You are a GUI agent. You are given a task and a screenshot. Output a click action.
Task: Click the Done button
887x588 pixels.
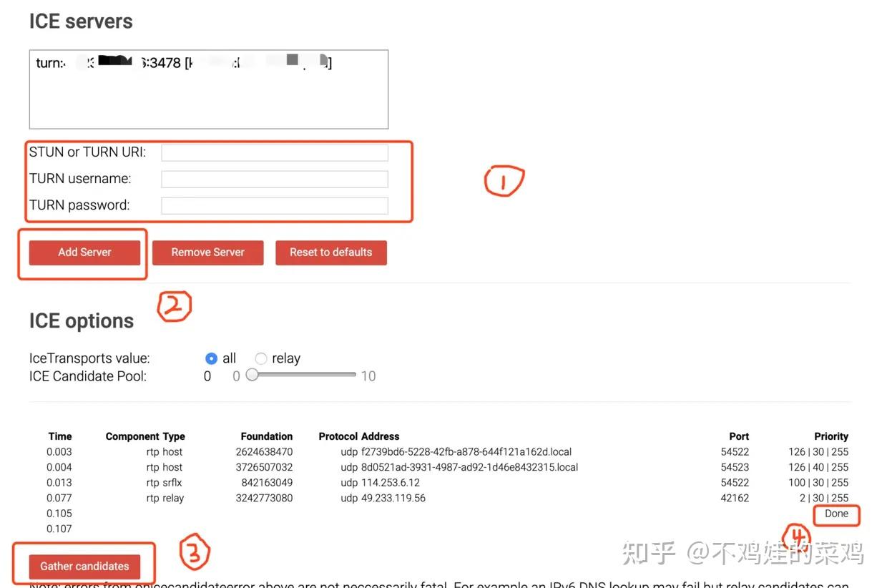[835, 514]
